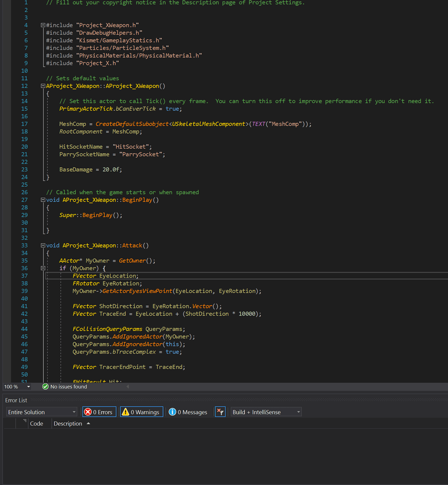The width and height of the screenshot is (448, 485).
Task: Click the "Project_X.h" include text
Action: tap(97, 63)
